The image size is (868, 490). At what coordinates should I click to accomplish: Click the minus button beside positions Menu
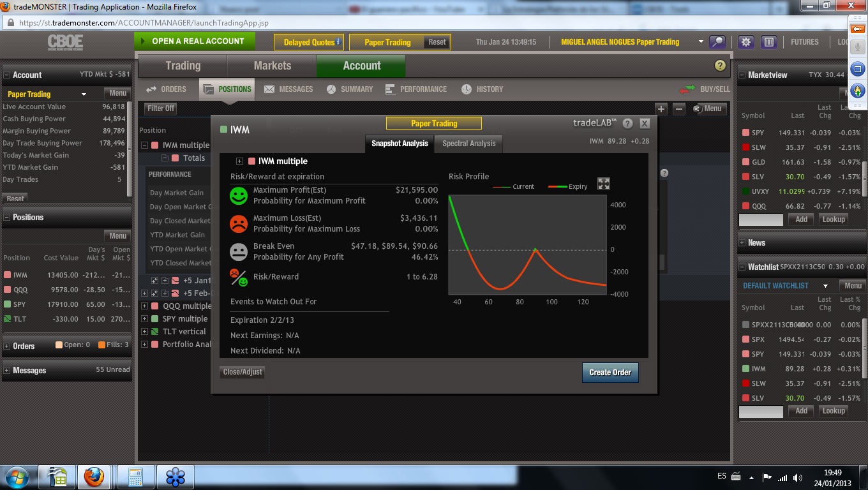tap(679, 109)
